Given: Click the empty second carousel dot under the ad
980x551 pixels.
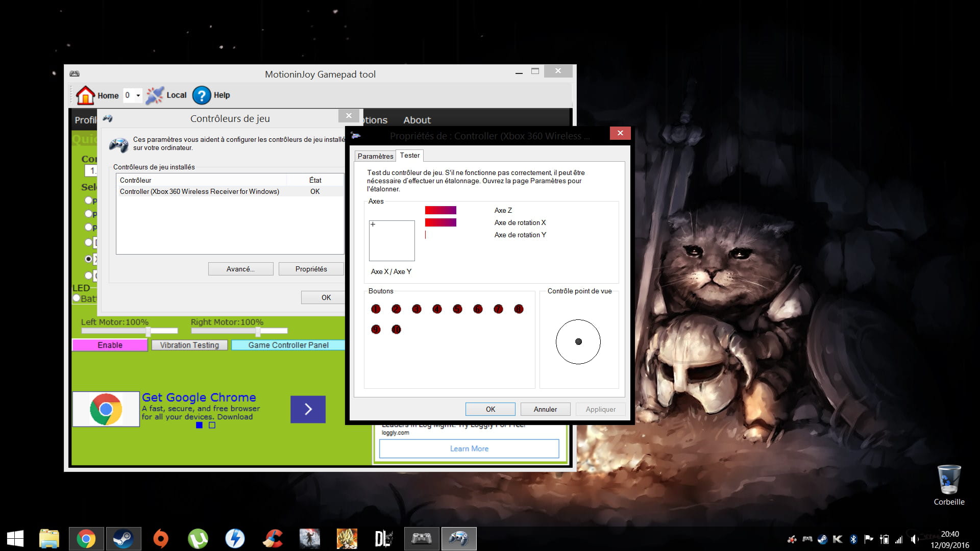Looking at the screenshot, I should (212, 425).
